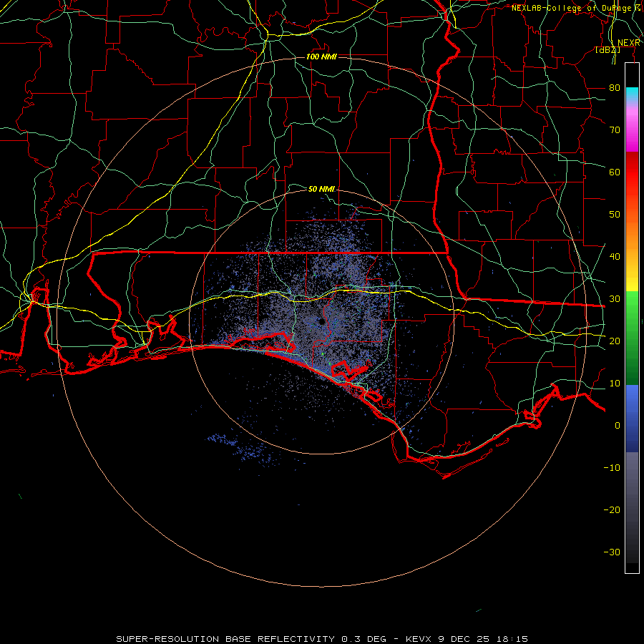This screenshot has height=644, width=644.
Task: Select the -30 tick label on the dBZ scale
Action: [x=612, y=552]
